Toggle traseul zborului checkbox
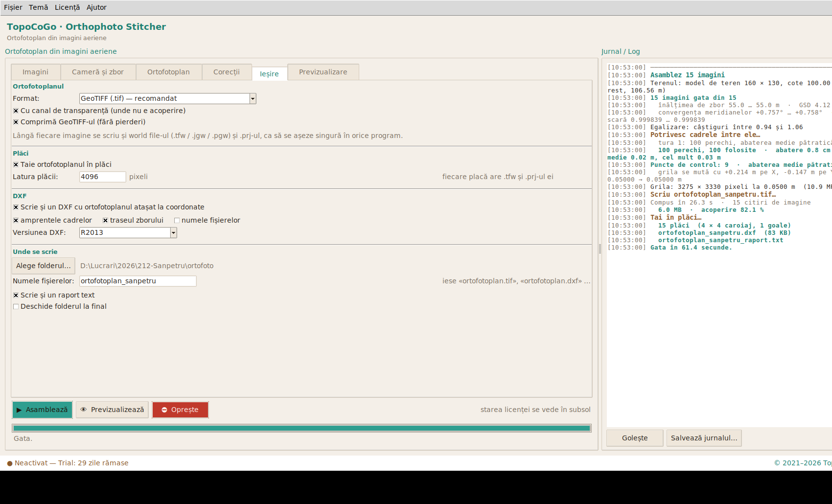Image resolution: width=832 pixels, height=504 pixels. [x=105, y=221]
